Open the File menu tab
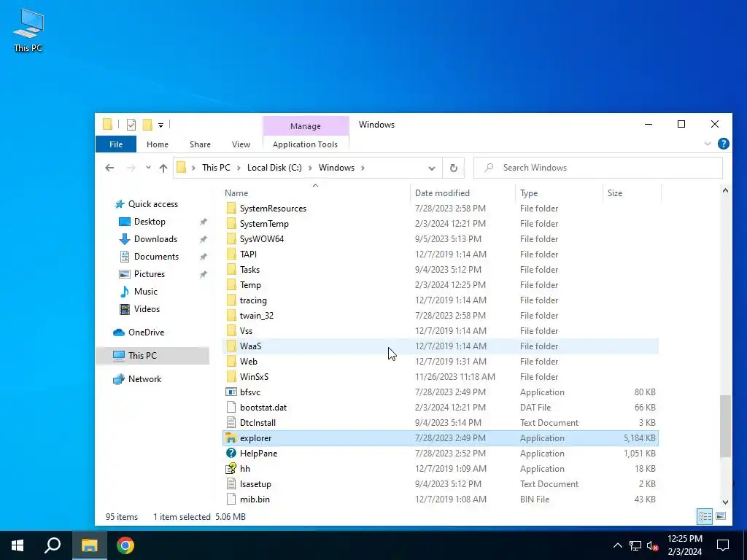The height and width of the screenshot is (560, 747). pos(116,144)
